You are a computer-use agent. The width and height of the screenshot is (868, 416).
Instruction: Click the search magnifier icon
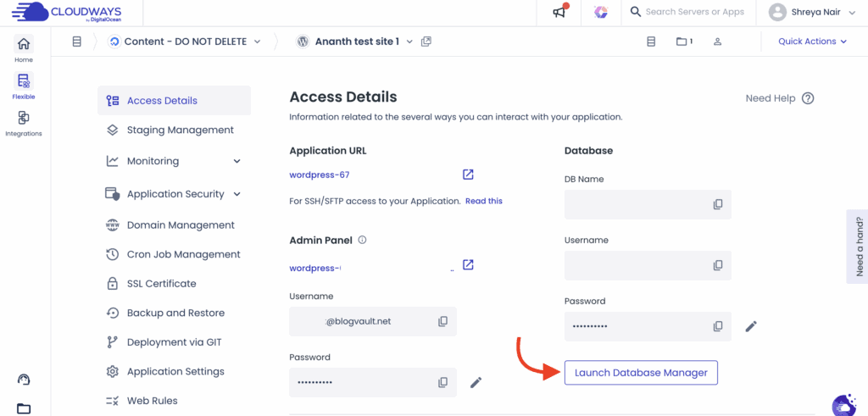636,12
